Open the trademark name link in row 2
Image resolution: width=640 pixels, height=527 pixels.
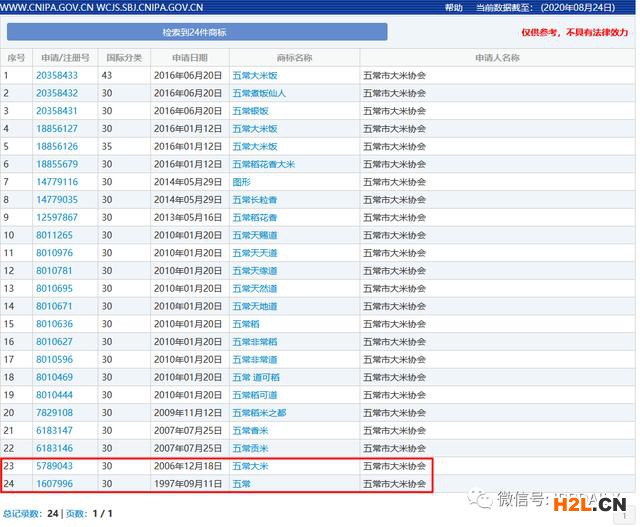[259, 93]
